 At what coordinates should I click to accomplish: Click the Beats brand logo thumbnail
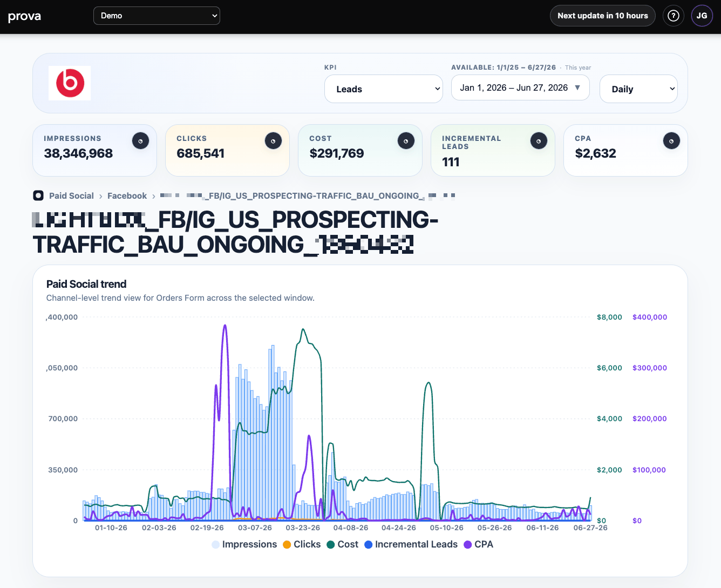(x=70, y=83)
